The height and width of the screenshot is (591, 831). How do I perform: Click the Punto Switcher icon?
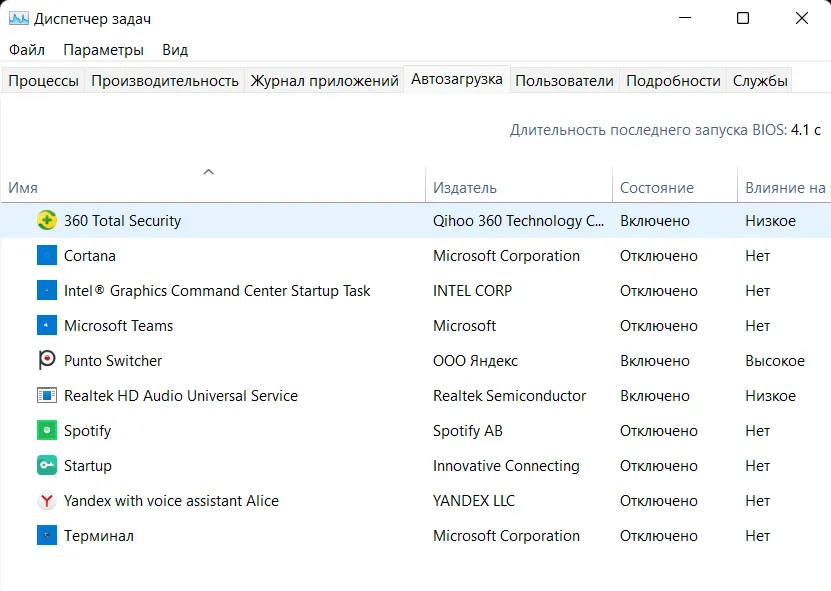47,360
